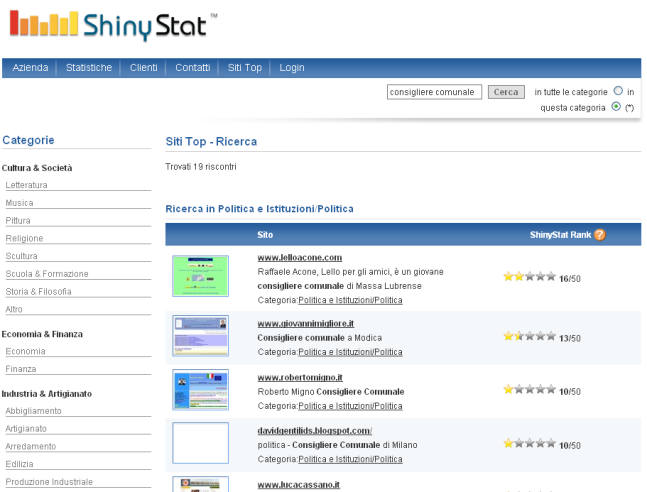Select Letteratura category
Image resolution: width=647 pixels, height=492 pixels.
click(26, 185)
